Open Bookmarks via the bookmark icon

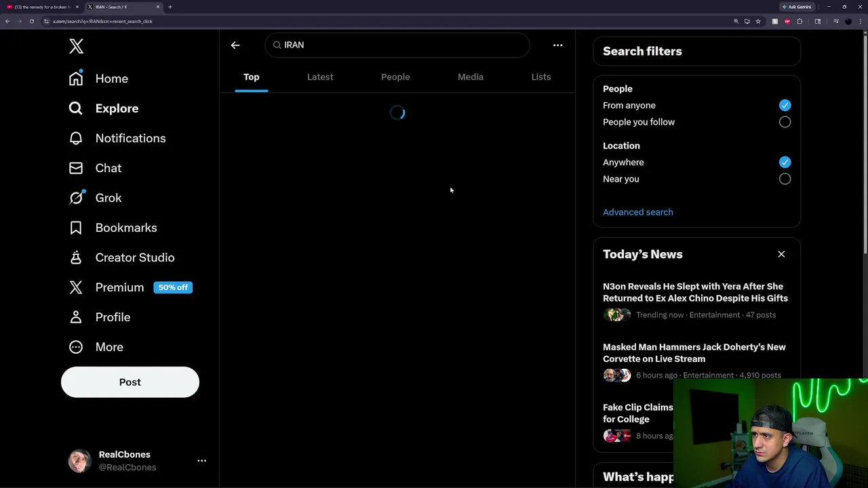click(76, 228)
